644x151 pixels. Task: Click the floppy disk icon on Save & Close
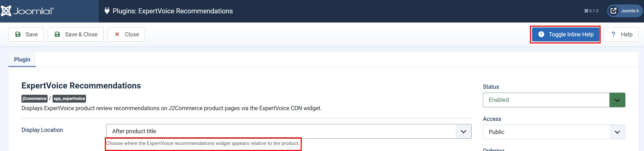(57, 34)
